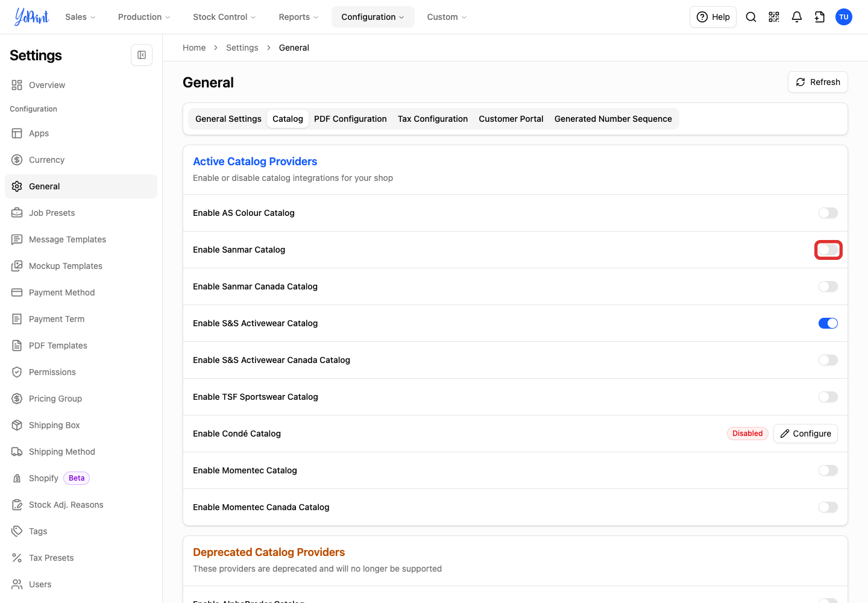Click the Payment Term icon

tap(17, 319)
